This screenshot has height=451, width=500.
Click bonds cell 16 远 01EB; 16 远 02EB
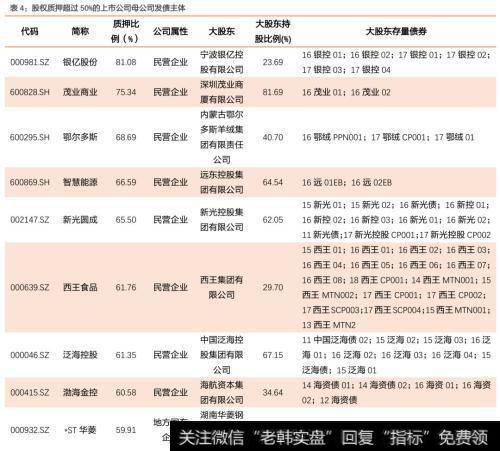(x=347, y=182)
